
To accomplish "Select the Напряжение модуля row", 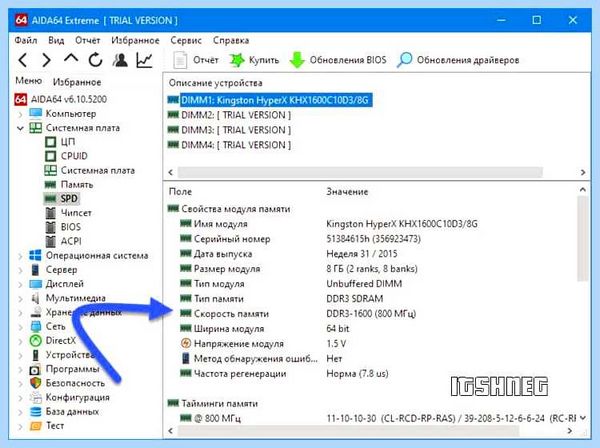I will [263, 344].
